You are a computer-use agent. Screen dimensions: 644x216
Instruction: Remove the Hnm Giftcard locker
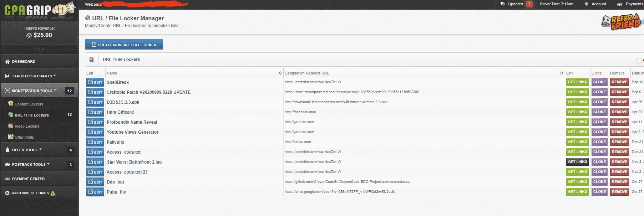[x=619, y=112]
